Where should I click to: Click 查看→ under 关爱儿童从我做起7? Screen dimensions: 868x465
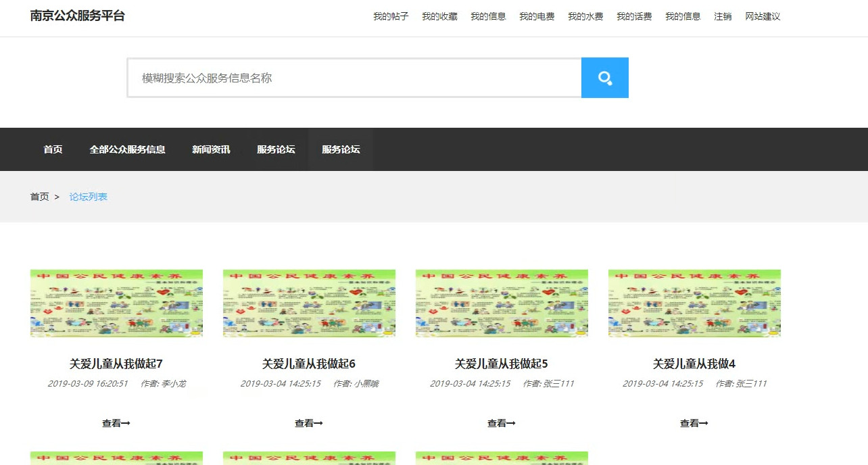(116, 423)
